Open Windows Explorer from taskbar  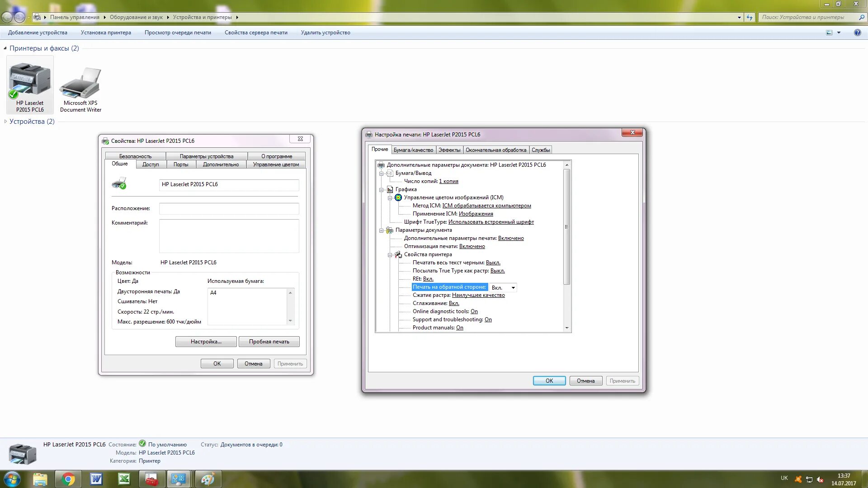coord(40,479)
